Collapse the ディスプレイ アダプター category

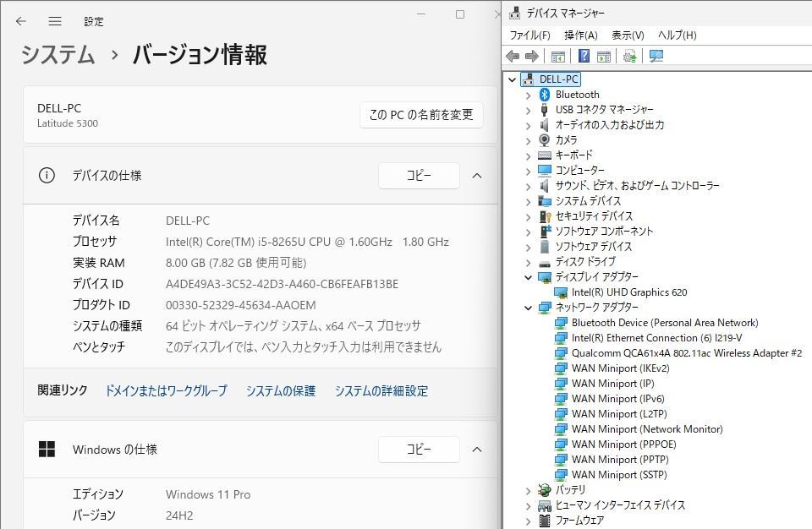pos(528,277)
